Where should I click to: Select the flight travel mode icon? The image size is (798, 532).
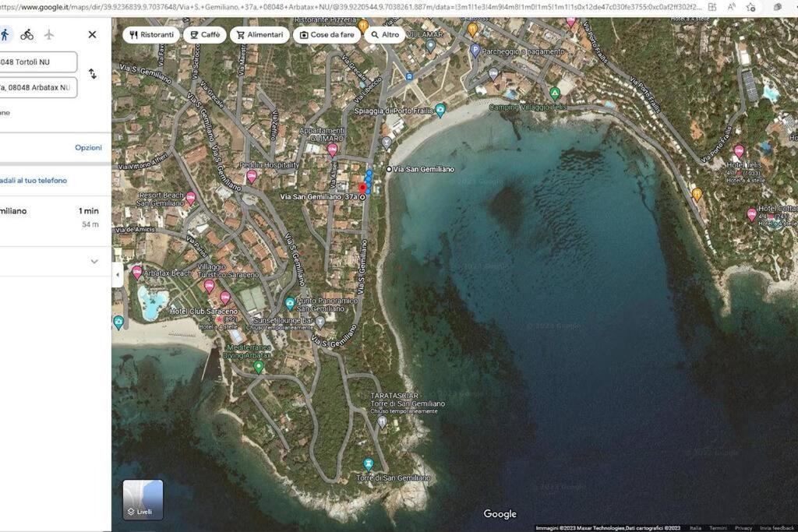click(49, 34)
